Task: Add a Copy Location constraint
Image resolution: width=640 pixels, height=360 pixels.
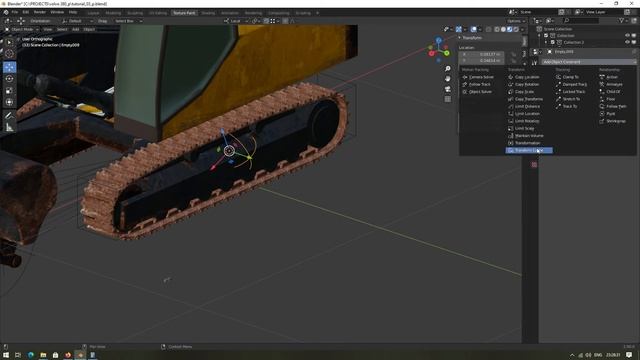Action: click(x=524, y=77)
